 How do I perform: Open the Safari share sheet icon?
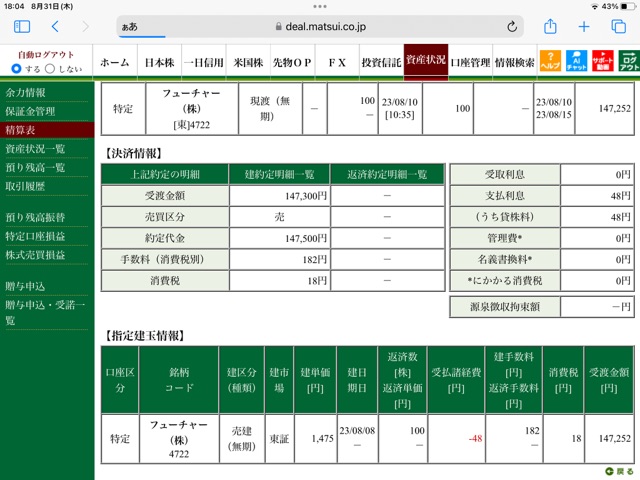point(550,26)
